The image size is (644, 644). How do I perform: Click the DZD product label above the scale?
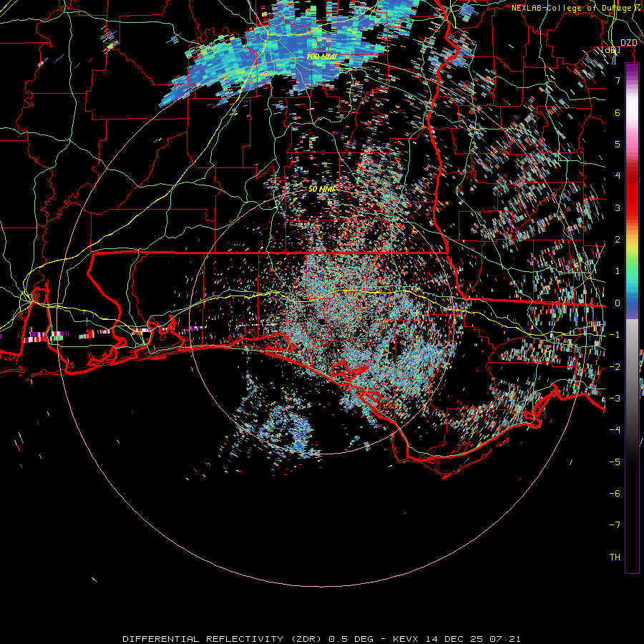coord(629,43)
